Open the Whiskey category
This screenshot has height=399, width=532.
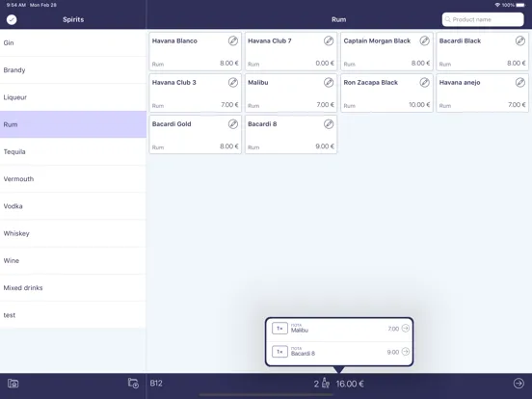(73, 233)
